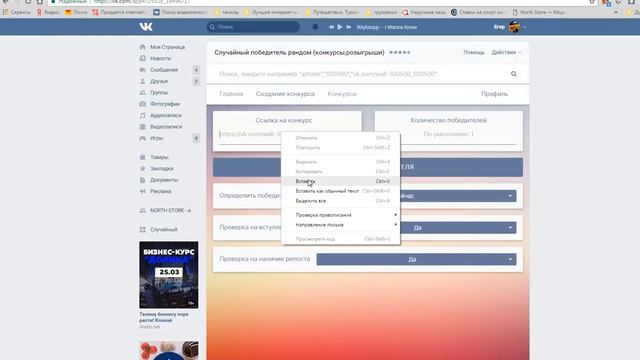Switch to the Конкурсы tab

(342, 94)
